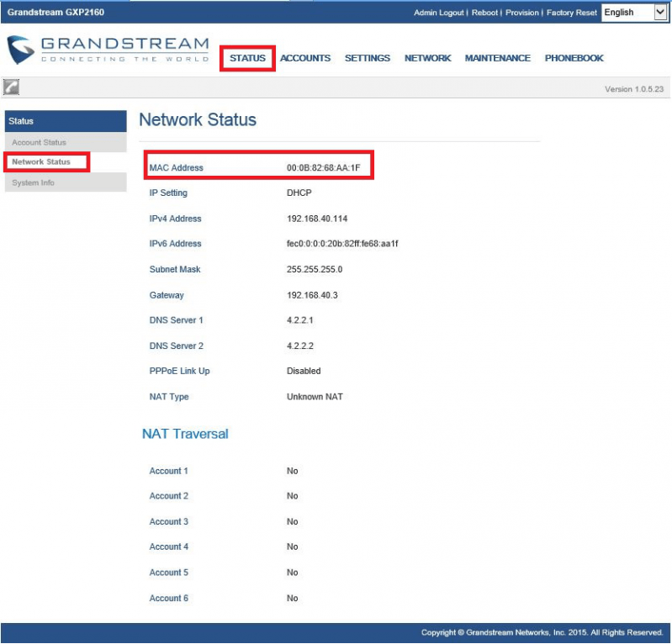Click the IPv4 Address label
Screen dimensions: 672x644
(175, 219)
